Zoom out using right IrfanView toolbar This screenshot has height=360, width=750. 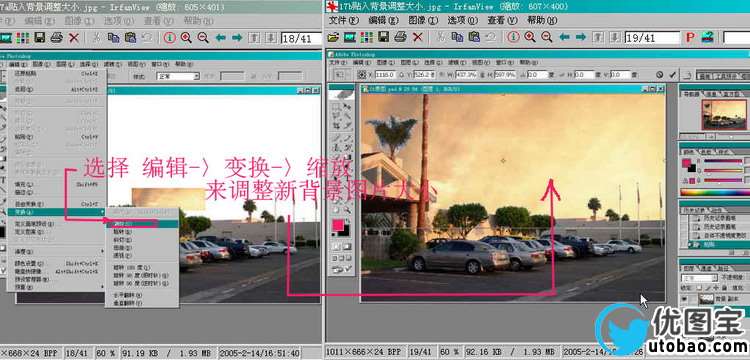pyautogui.click(x=546, y=37)
